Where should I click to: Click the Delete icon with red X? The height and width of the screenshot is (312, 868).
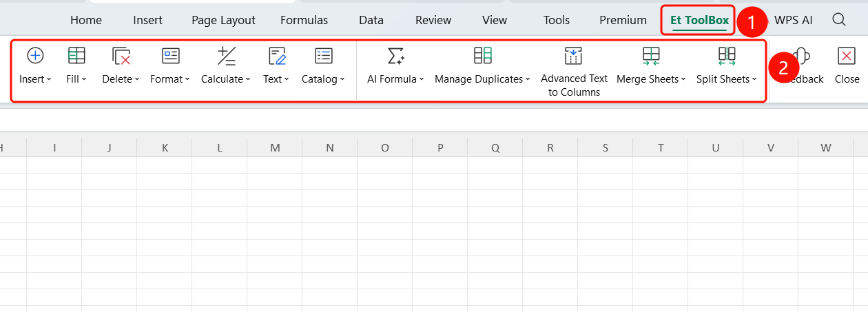point(121,56)
